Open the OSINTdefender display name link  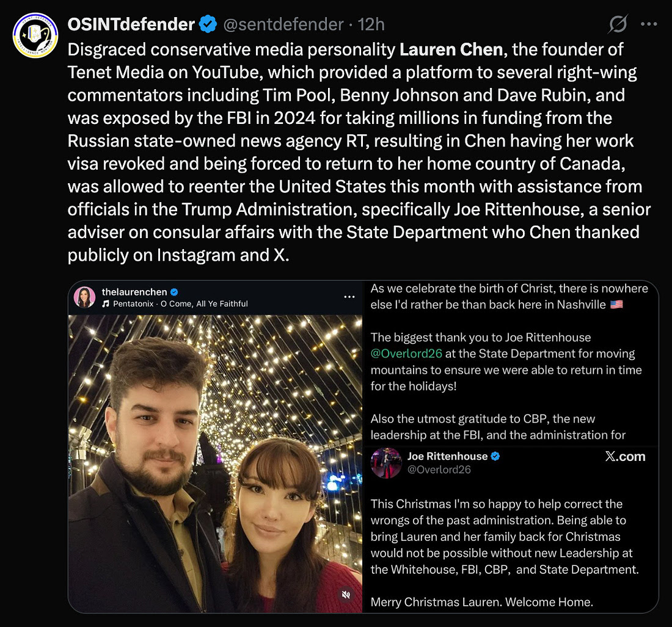131,24
